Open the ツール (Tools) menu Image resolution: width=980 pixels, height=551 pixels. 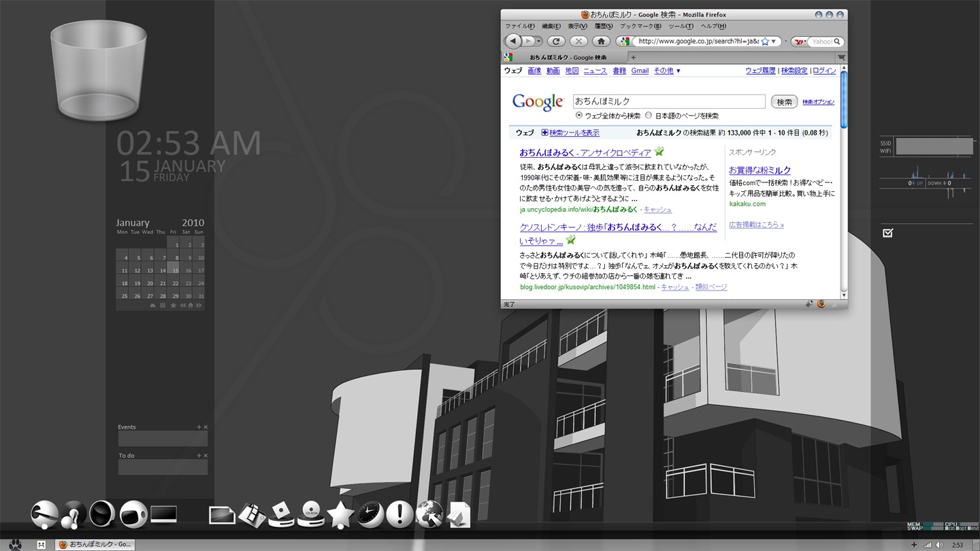tap(681, 26)
